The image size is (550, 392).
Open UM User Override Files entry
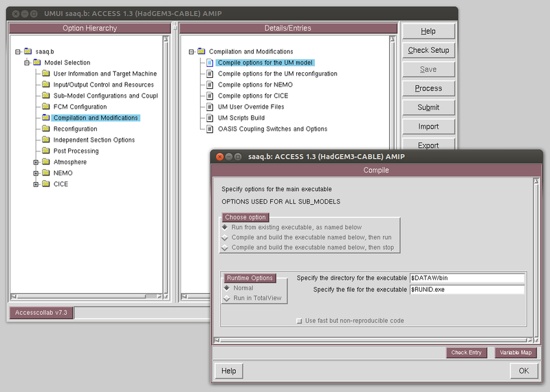click(251, 107)
